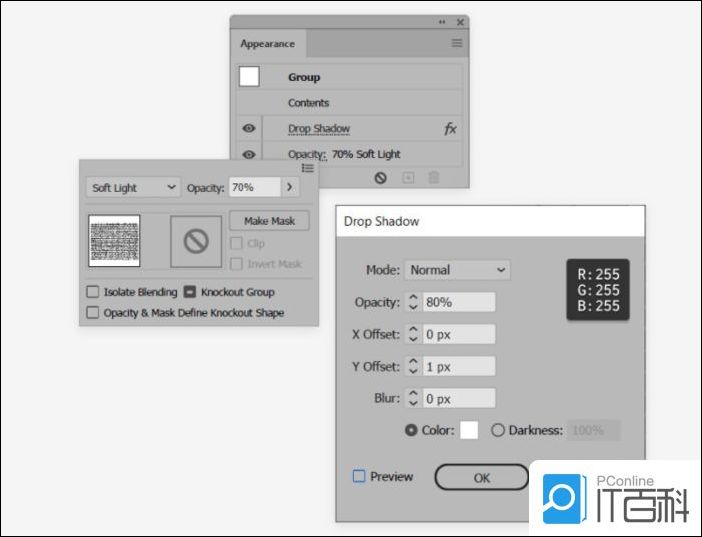This screenshot has width=702, height=537.
Task: Toggle the Invert Mask checkbox
Action: [236, 264]
